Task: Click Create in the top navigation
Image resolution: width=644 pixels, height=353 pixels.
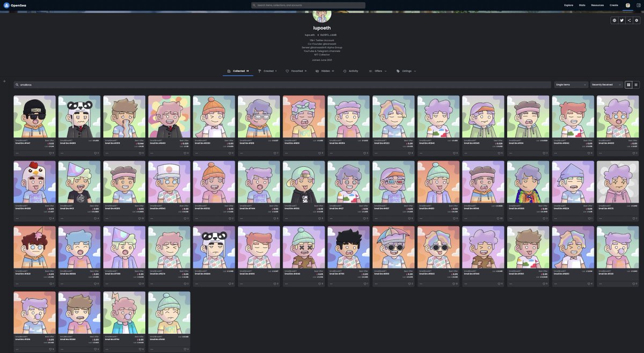Action: click(614, 5)
